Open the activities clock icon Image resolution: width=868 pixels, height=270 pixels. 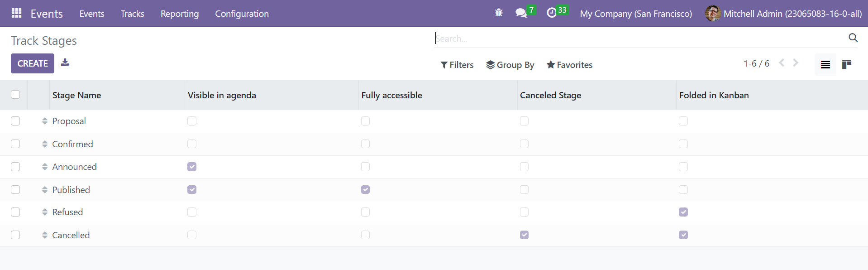pos(551,13)
